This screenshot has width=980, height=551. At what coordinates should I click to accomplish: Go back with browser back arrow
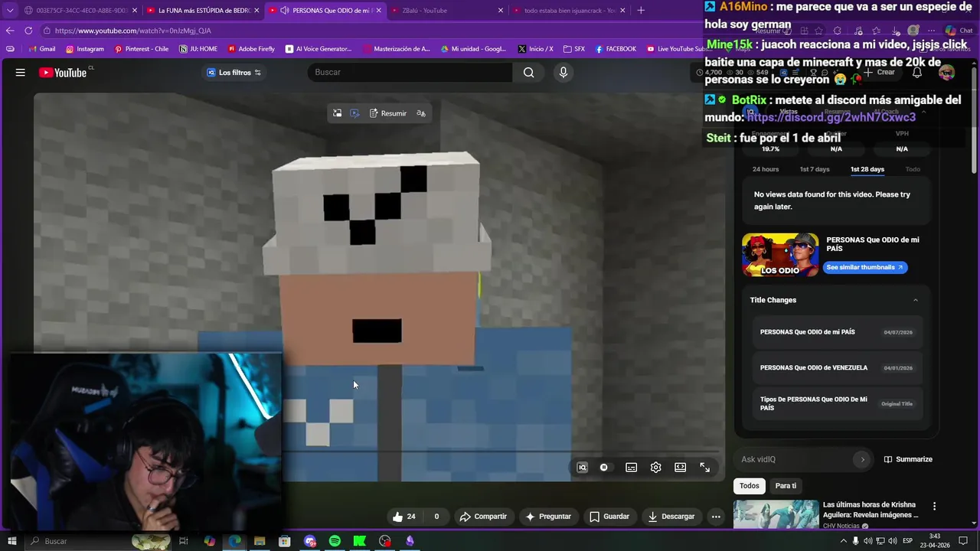(10, 31)
